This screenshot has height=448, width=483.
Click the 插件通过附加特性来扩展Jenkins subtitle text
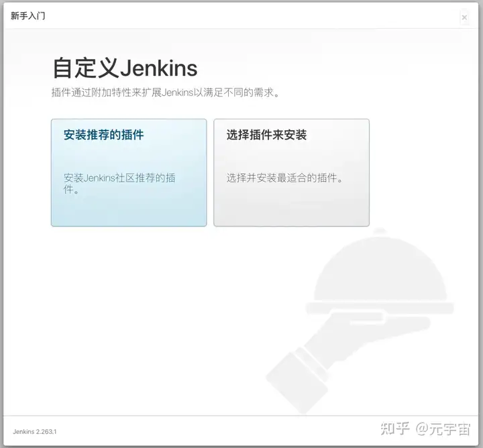[x=166, y=93]
